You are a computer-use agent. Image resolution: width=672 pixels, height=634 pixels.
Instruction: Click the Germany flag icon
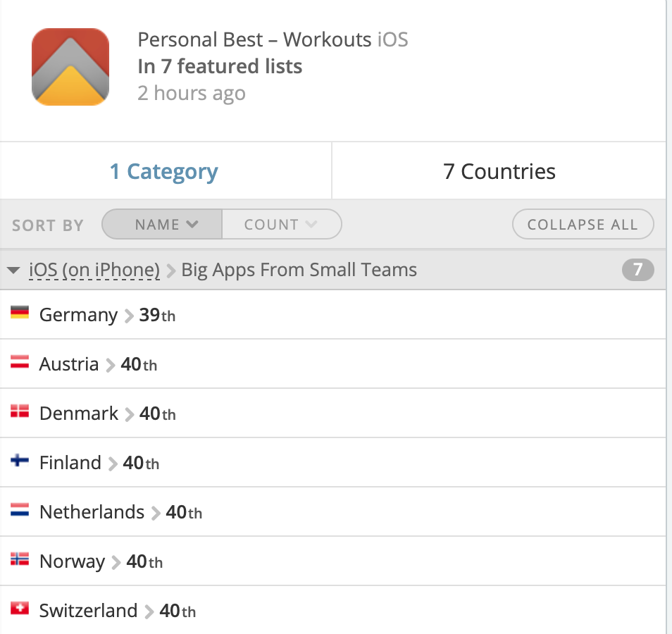pyautogui.click(x=20, y=313)
